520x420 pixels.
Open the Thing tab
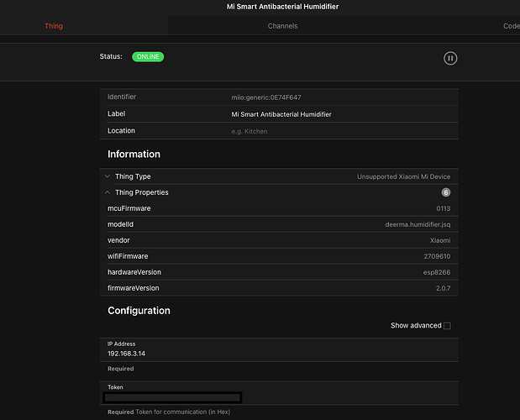[54, 26]
